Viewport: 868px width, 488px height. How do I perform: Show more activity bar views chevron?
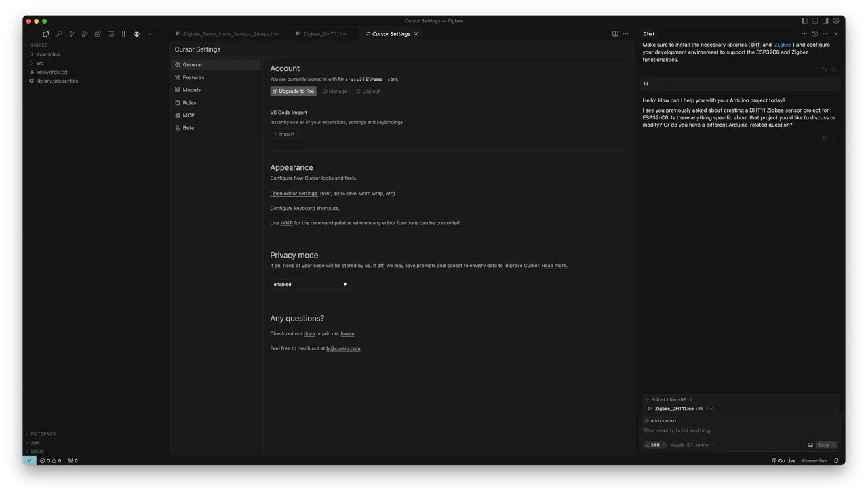[x=150, y=33]
